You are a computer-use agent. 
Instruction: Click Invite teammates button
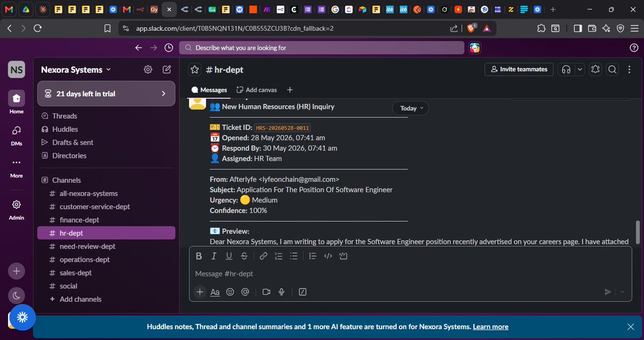click(518, 69)
